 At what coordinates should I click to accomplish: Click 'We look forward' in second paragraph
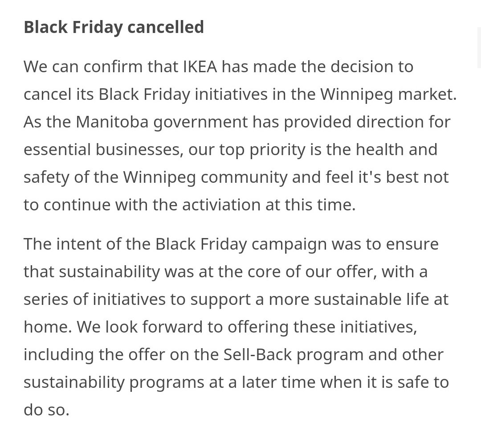coord(139,327)
